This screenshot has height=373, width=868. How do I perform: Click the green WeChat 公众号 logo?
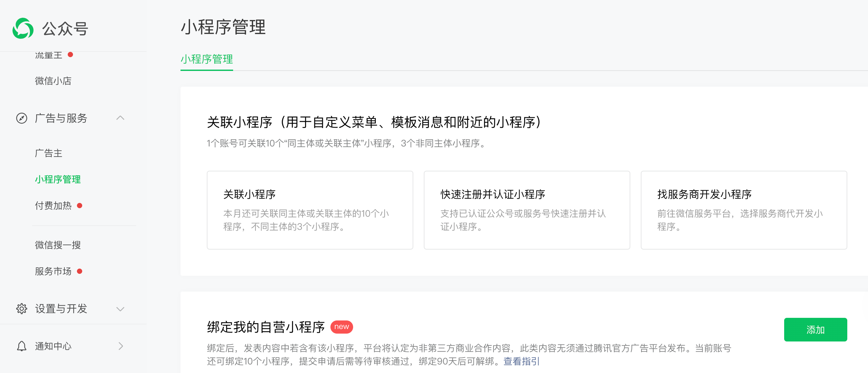tap(23, 28)
